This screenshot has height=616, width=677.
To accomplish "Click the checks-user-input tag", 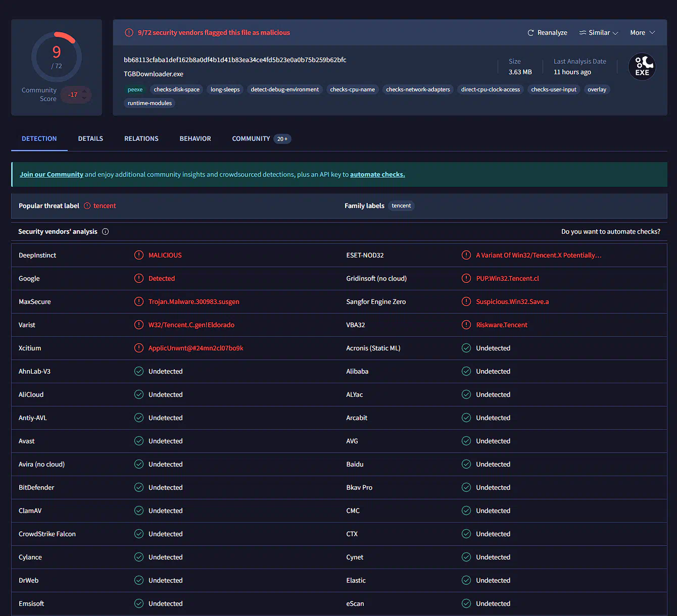I will point(554,90).
